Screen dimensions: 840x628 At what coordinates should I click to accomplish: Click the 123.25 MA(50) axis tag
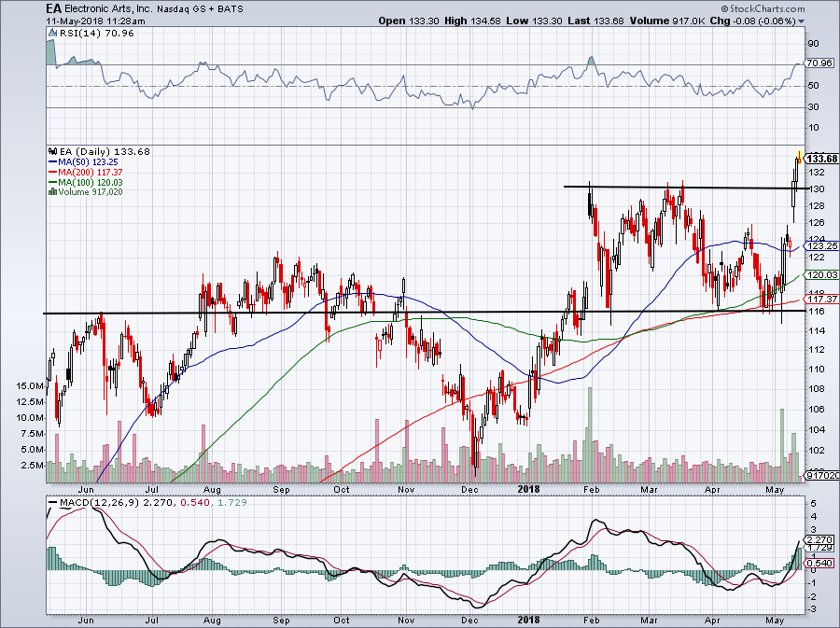[x=821, y=246]
